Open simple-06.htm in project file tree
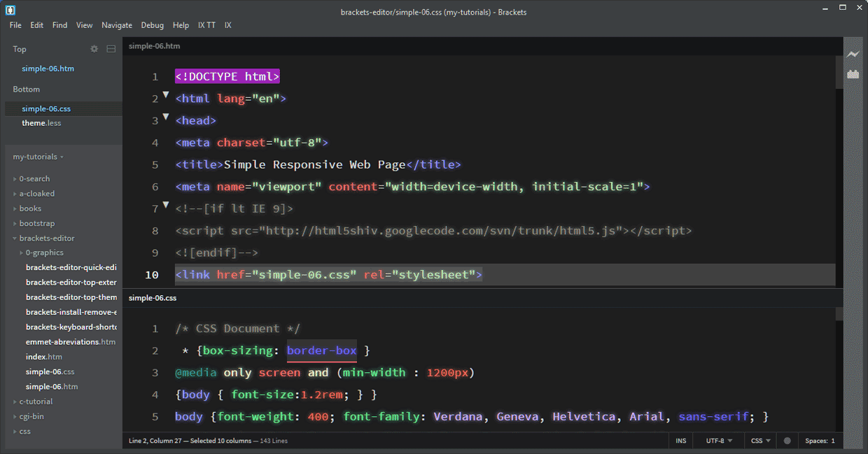This screenshot has height=454, width=868. [52, 386]
